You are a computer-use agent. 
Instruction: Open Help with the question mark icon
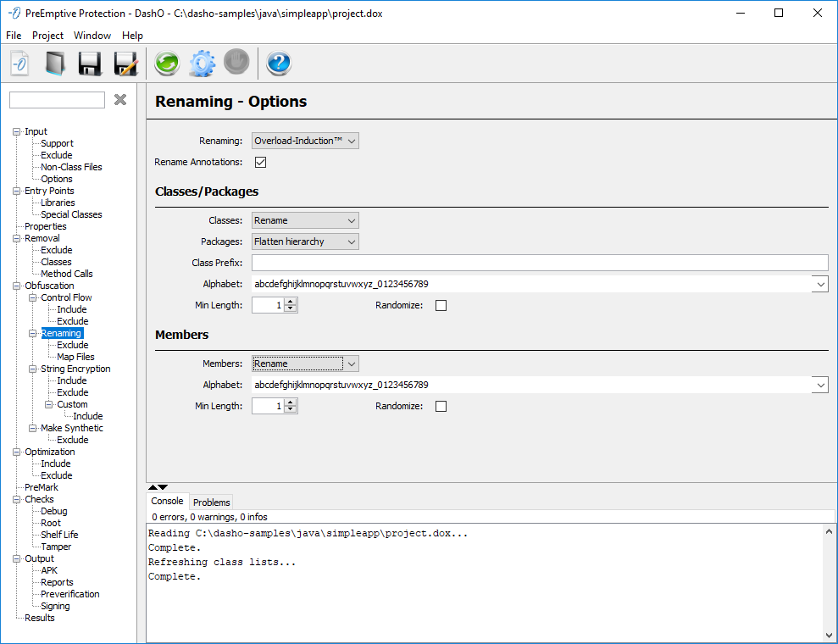point(279,64)
